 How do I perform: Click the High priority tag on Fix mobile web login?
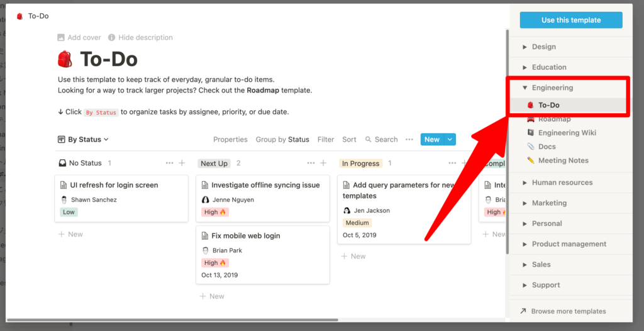(215, 263)
